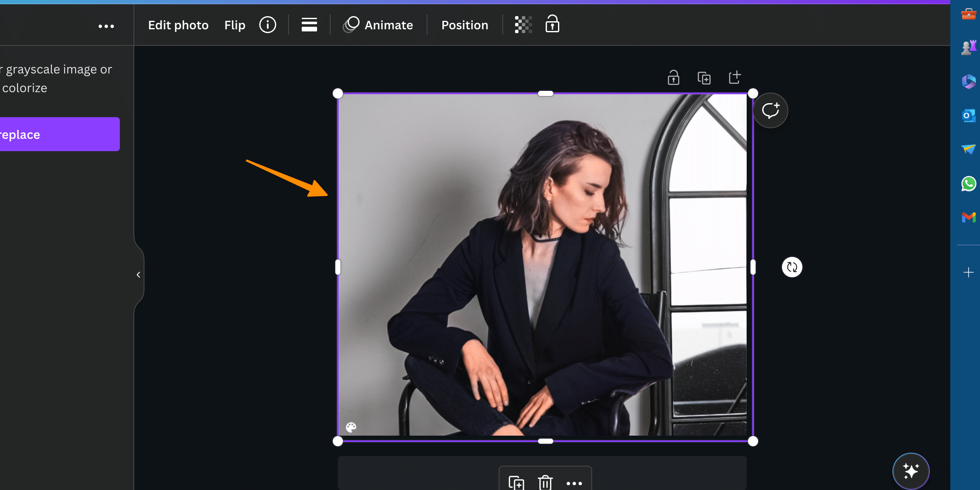
Task: Open more options in the bottom floating toolbar
Action: (574, 483)
